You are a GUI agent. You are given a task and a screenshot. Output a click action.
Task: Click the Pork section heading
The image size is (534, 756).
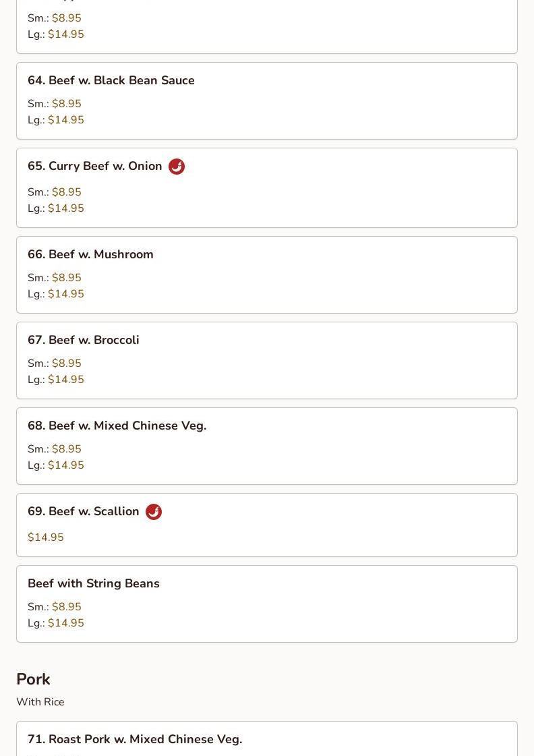(33, 679)
